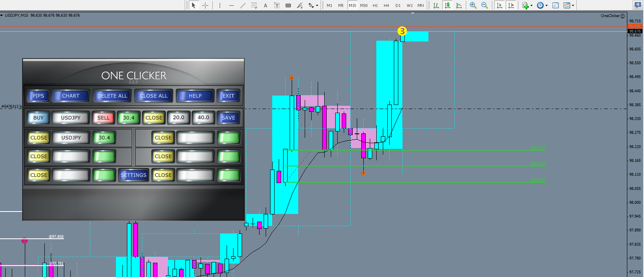The image size is (644, 277).
Task: Click CLOSE ALL in One Clicker panel
Action: tap(154, 96)
